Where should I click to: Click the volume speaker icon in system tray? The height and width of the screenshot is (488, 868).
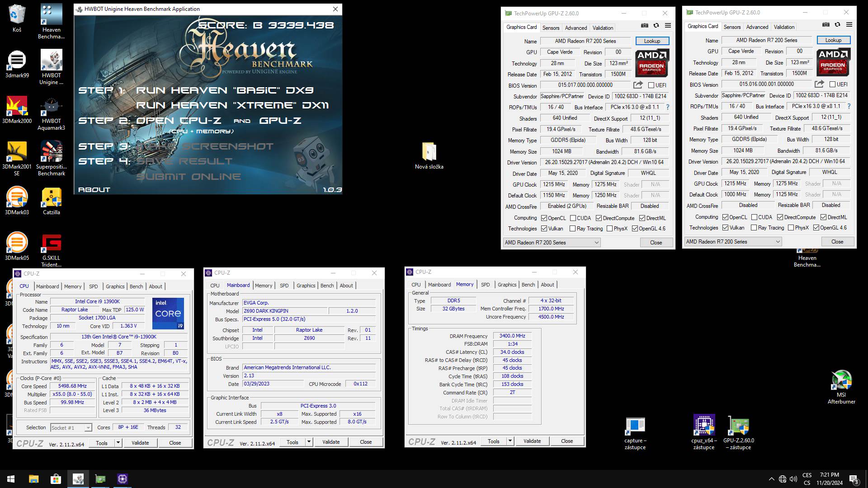793,479
